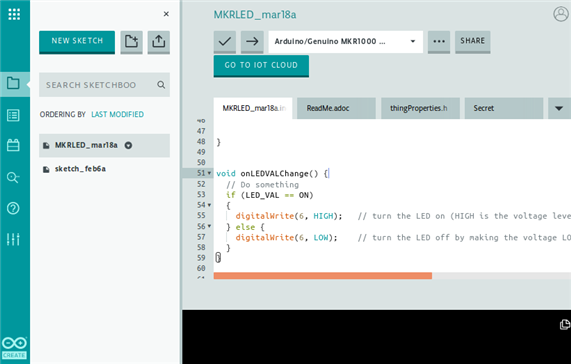Click the ORDERING BY label
This screenshot has height=364, width=571.
(63, 114)
